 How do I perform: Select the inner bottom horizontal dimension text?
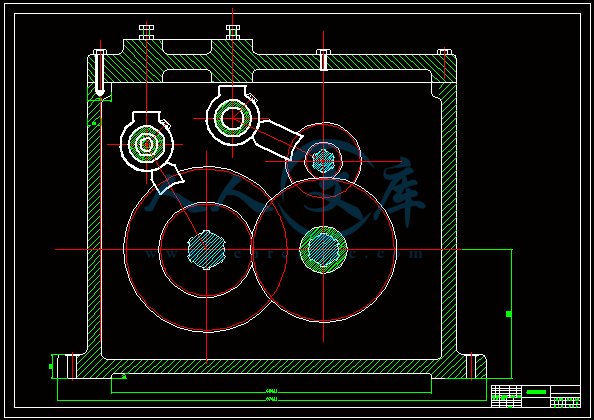coord(272,390)
